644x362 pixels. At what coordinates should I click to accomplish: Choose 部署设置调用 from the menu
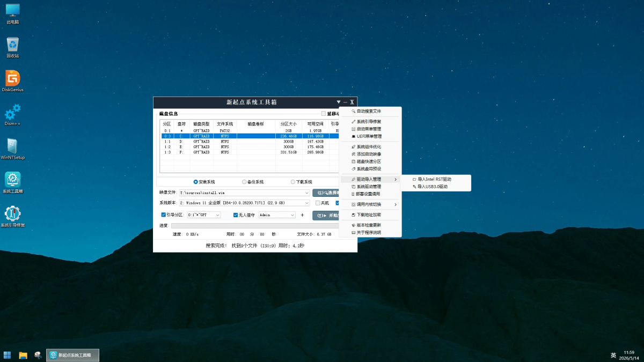click(x=370, y=194)
